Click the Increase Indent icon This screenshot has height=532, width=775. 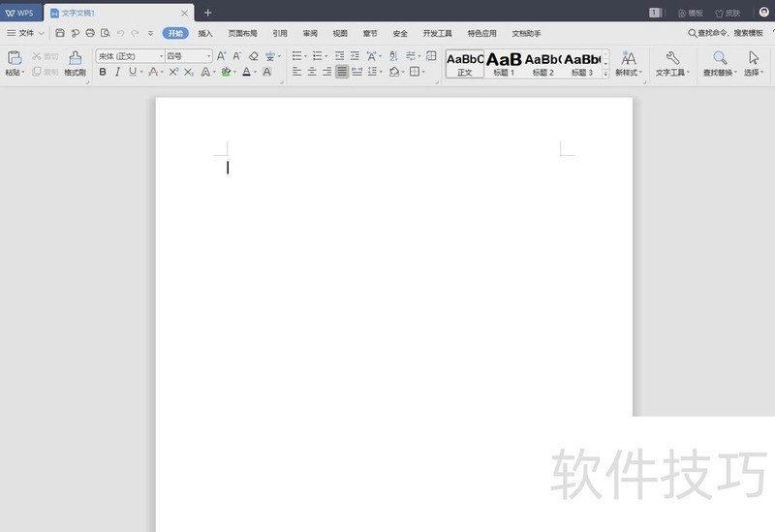(x=355, y=56)
